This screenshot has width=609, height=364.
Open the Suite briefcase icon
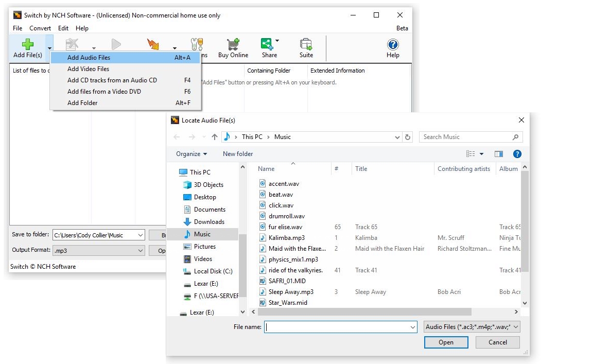(306, 44)
